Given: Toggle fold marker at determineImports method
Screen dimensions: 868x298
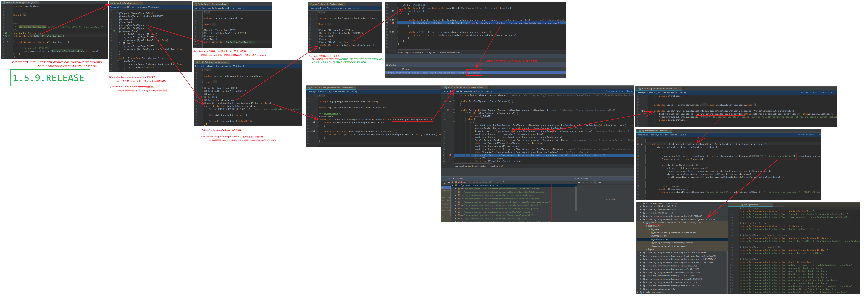Looking at the screenshot, I should click(x=397, y=32).
